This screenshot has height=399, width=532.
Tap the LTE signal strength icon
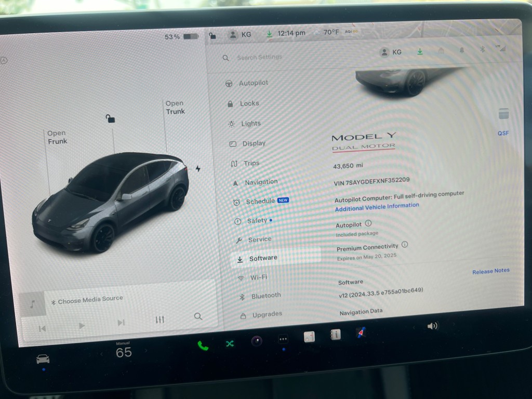501,48
